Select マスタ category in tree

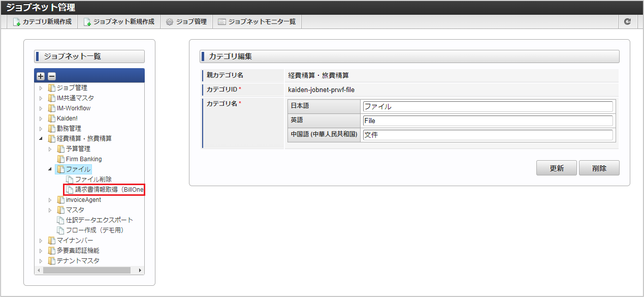pyautogui.click(x=75, y=210)
